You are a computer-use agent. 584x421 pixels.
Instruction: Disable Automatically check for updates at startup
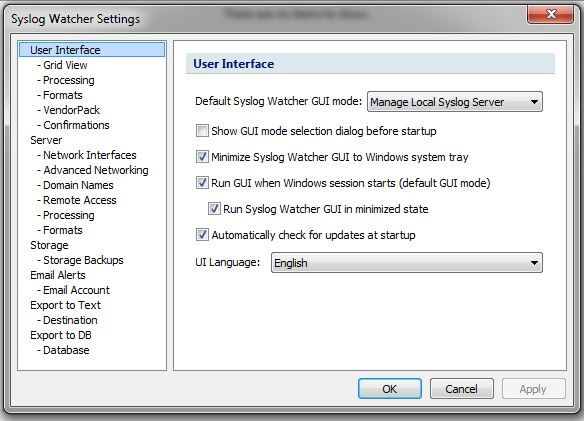[202, 235]
